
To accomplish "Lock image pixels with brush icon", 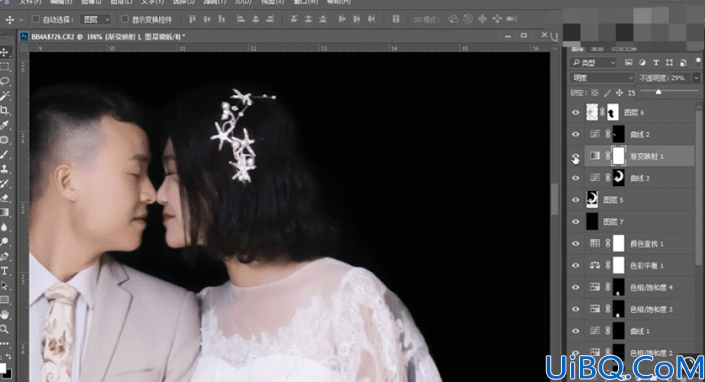I will tap(607, 93).
